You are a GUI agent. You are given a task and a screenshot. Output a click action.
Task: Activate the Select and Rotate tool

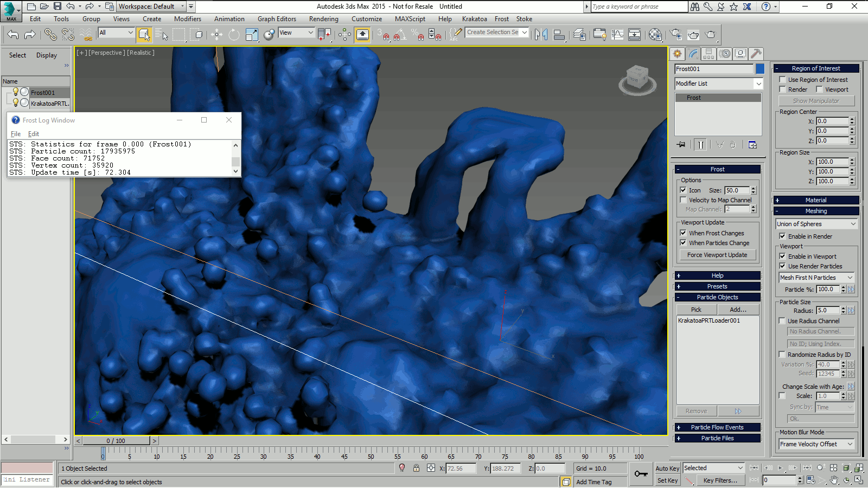tap(234, 35)
